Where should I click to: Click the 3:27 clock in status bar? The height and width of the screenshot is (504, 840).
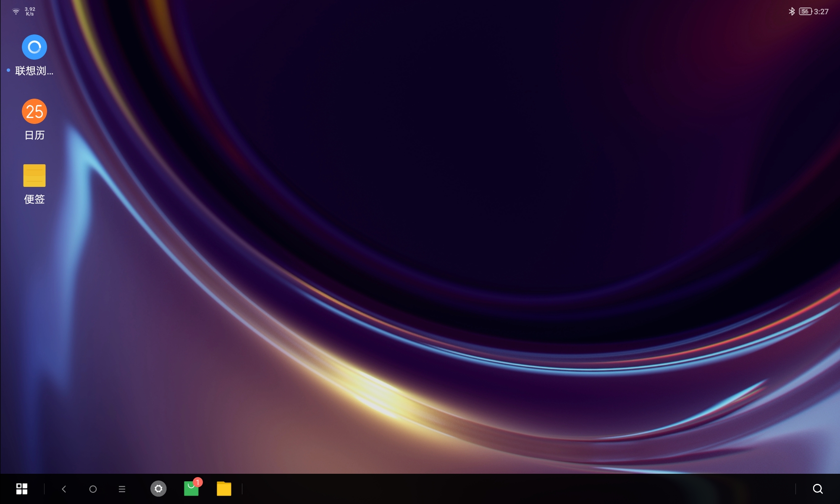(821, 12)
